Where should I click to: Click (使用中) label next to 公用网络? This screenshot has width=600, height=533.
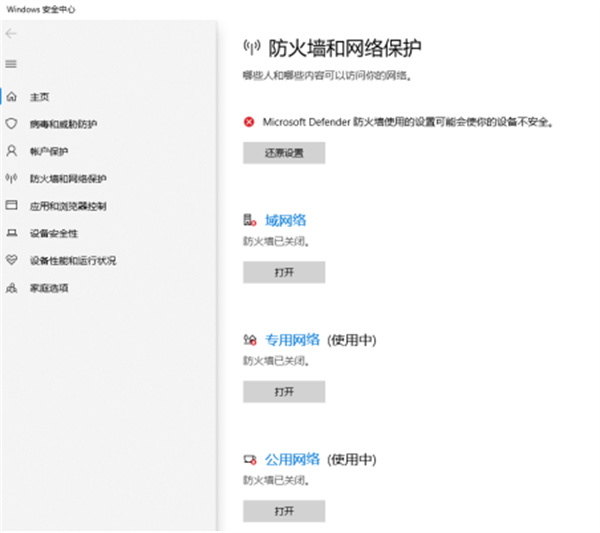click(352, 460)
